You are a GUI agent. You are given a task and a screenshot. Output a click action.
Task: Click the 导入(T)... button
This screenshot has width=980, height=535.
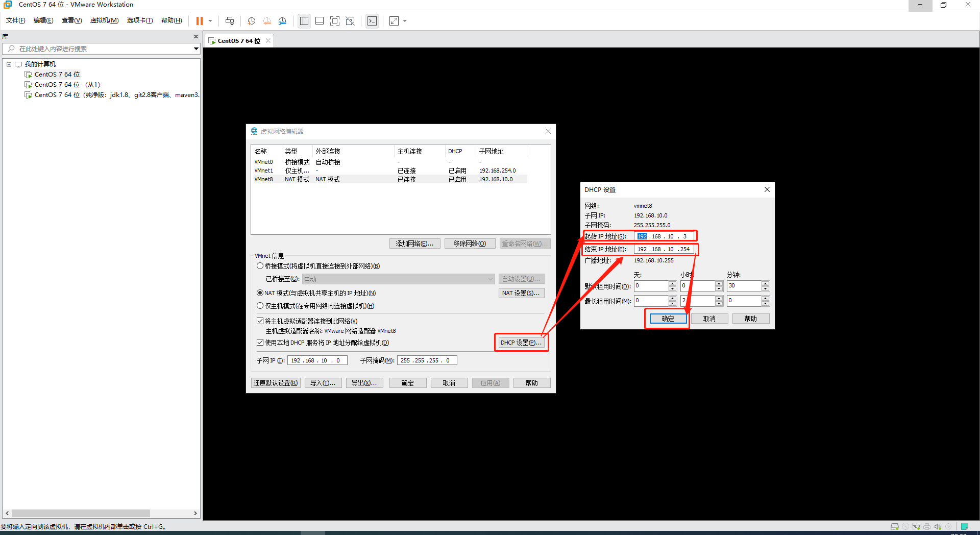pos(323,383)
